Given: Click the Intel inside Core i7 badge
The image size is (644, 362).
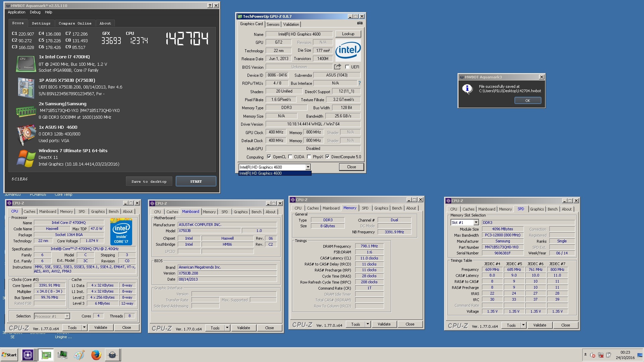Looking at the screenshot, I should pos(121,232).
